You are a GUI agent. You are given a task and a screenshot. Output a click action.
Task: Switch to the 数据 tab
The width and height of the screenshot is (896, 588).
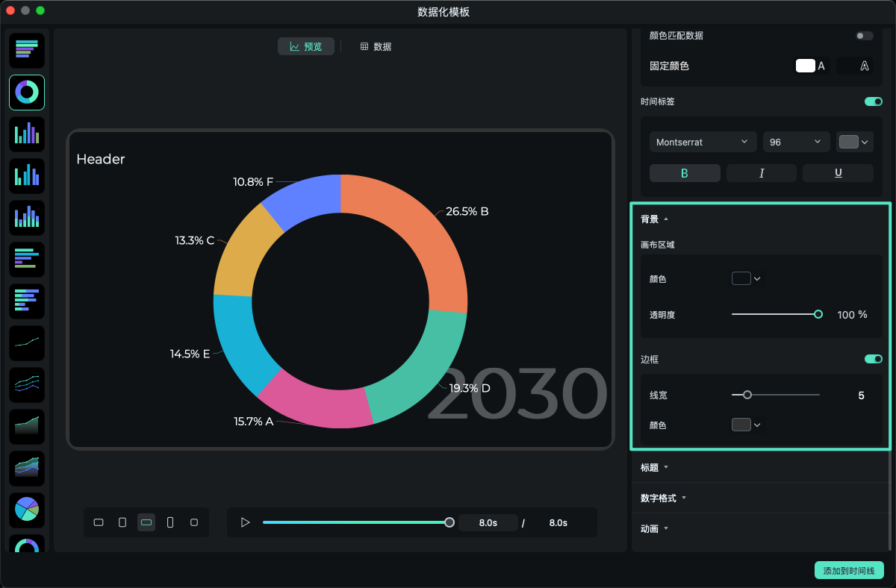point(376,46)
